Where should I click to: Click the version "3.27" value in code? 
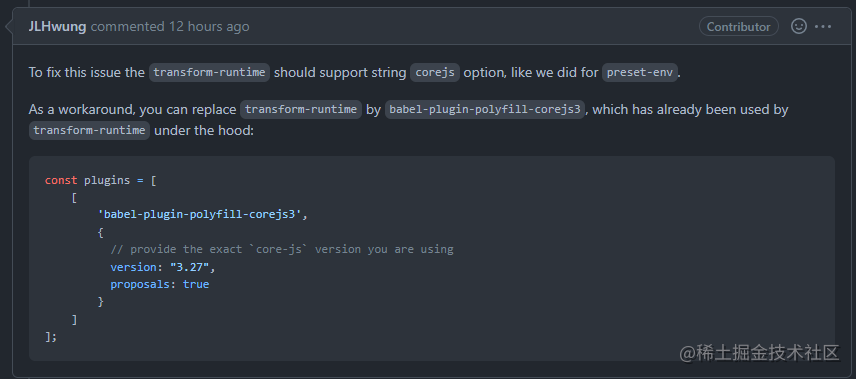[191, 267]
